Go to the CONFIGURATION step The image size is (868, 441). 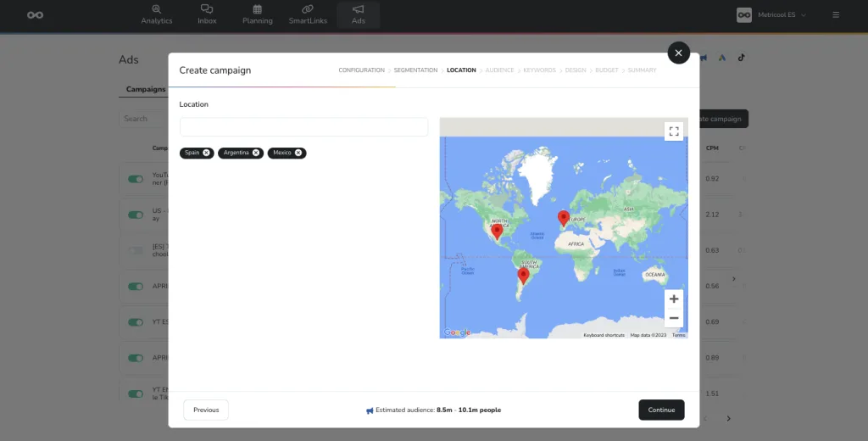point(361,70)
